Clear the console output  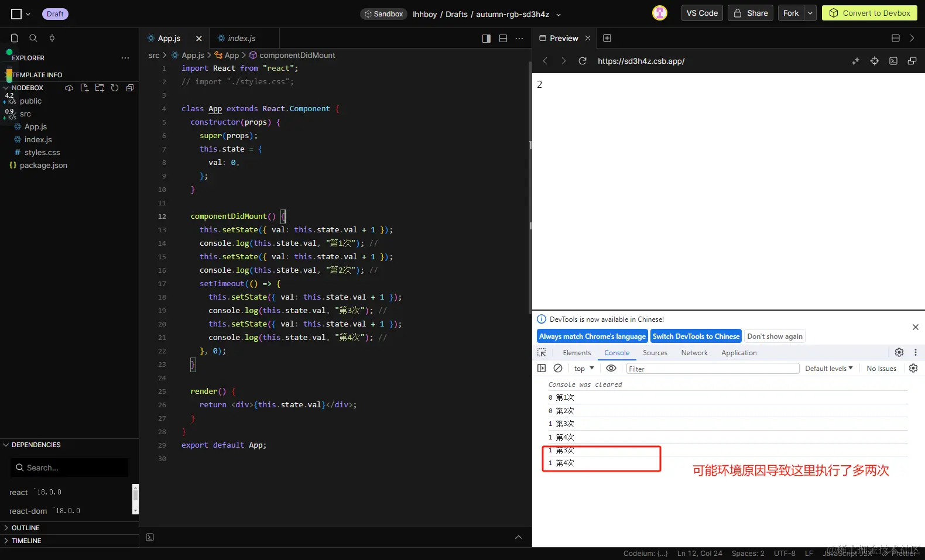pos(558,368)
